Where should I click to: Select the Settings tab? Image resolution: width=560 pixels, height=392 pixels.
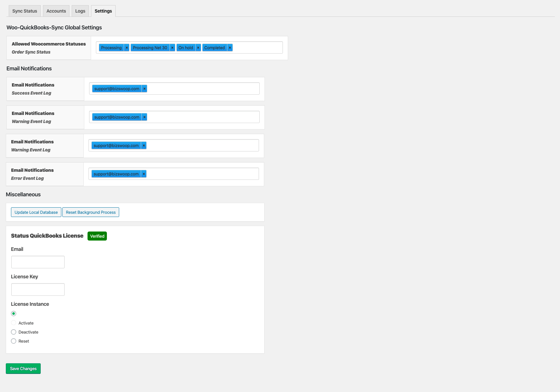pos(103,11)
